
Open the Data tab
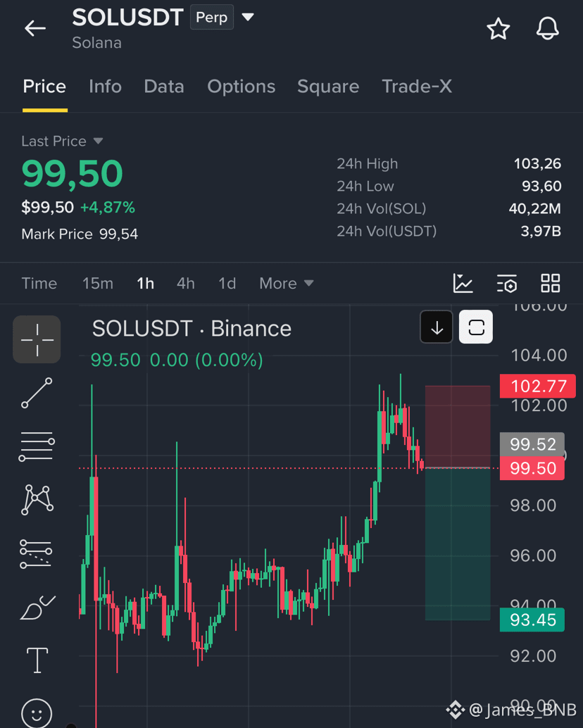tap(164, 87)
